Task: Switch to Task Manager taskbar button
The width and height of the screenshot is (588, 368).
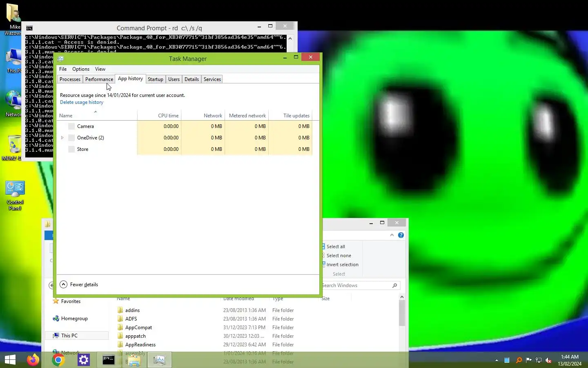Action: pyautogui.click(x=159, y=360)
